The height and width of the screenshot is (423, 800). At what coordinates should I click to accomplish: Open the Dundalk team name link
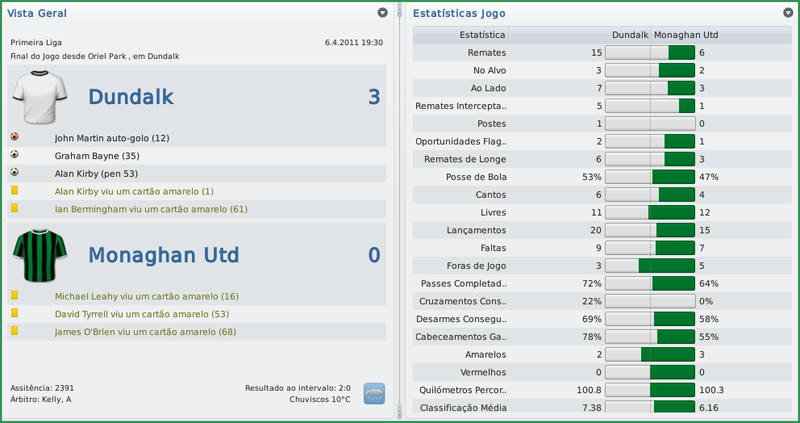131,97
